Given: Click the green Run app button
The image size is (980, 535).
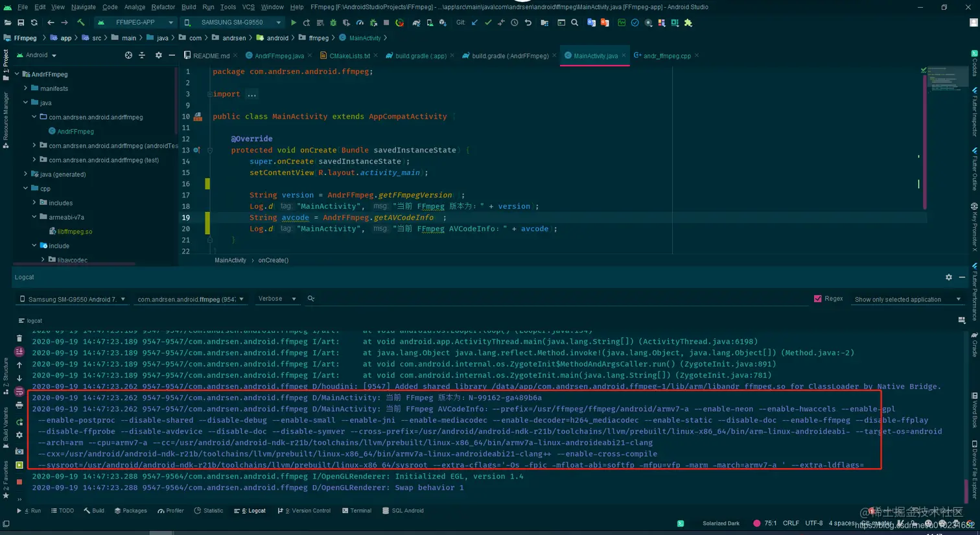Looking at the screenshot, I should pyautogui.click(x=294, y=23).
